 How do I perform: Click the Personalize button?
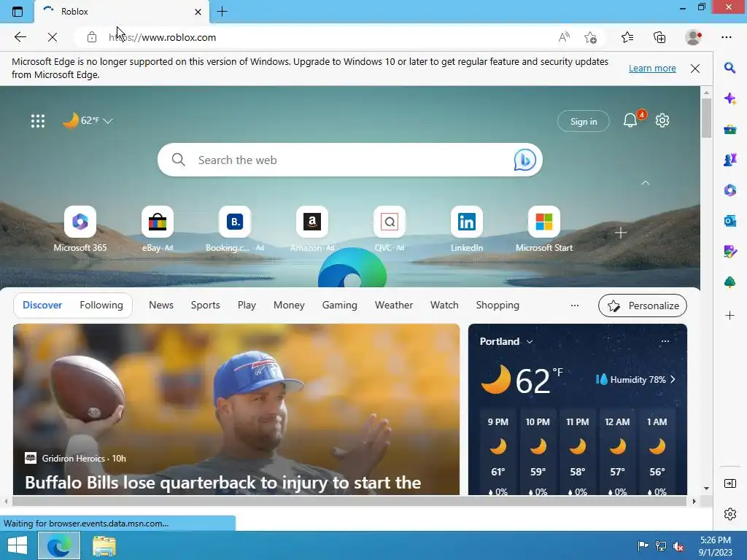point(643,306)
